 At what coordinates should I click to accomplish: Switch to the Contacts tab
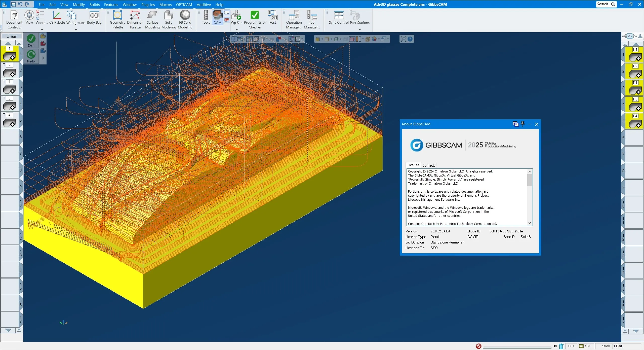[429, 165]
